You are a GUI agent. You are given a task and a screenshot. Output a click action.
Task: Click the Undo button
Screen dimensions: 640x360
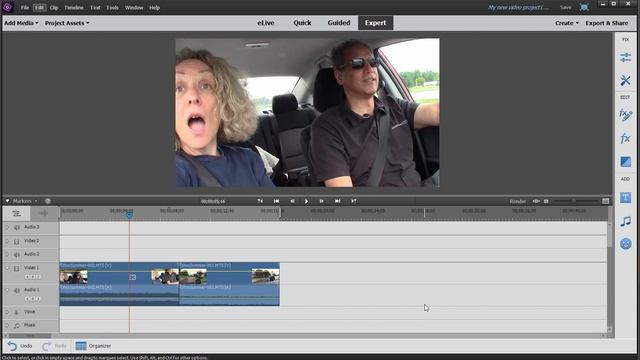tap(20, 346)
